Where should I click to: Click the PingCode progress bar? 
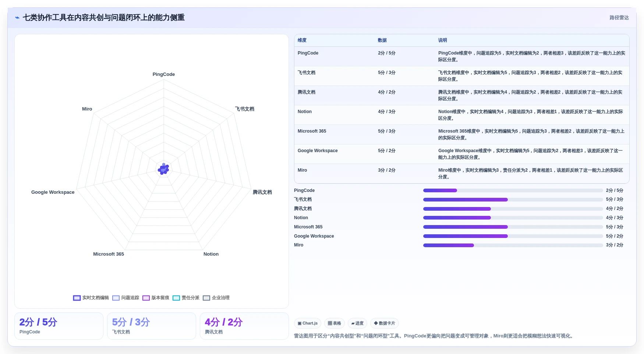coord(513,190)
